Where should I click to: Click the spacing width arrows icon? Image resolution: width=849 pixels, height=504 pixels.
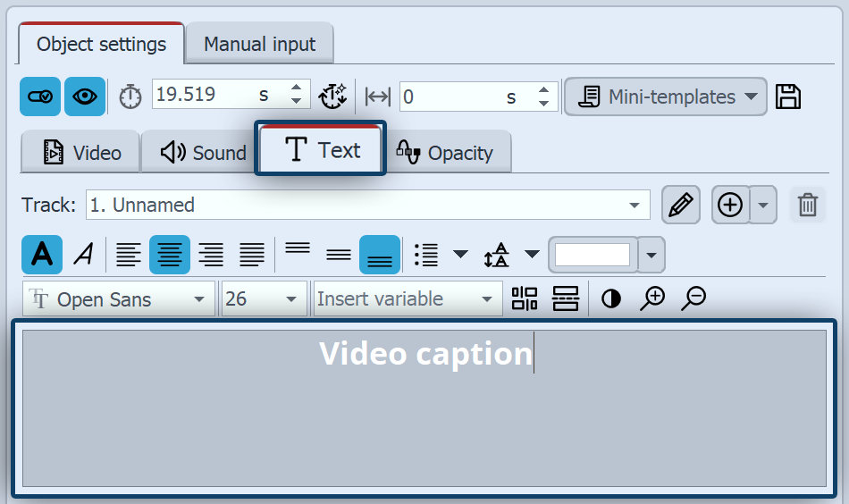(x=377, y=97)
